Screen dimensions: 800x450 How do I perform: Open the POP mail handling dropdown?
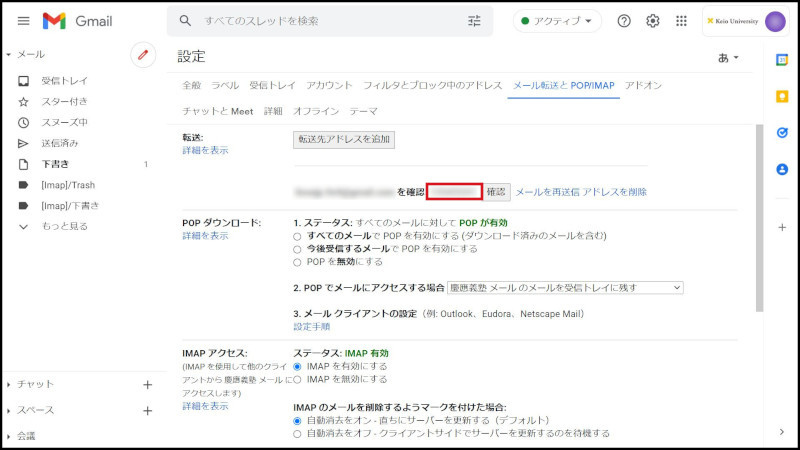click(565, 288)
